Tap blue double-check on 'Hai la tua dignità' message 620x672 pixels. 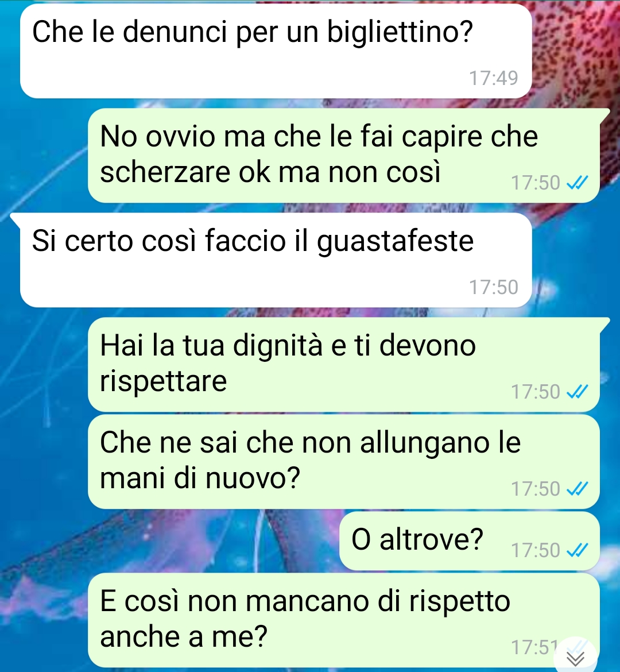pyautogui.click(x=577, y=392)
